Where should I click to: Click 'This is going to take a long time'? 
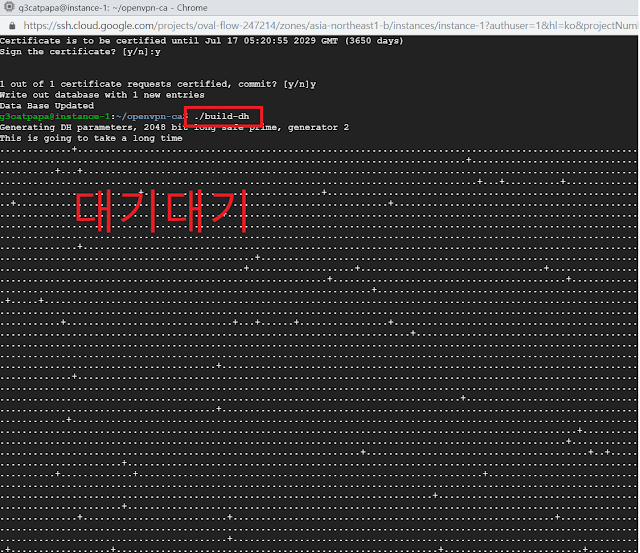[x=91, y=138]
